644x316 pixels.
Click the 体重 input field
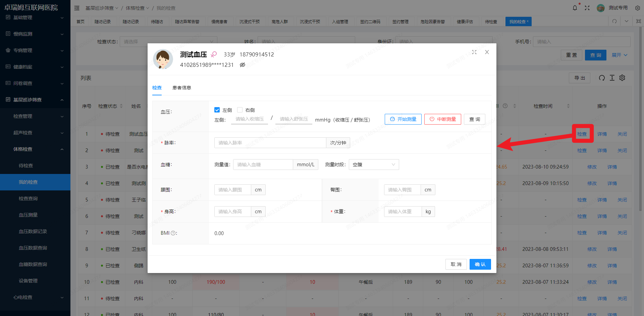(402, 212)
